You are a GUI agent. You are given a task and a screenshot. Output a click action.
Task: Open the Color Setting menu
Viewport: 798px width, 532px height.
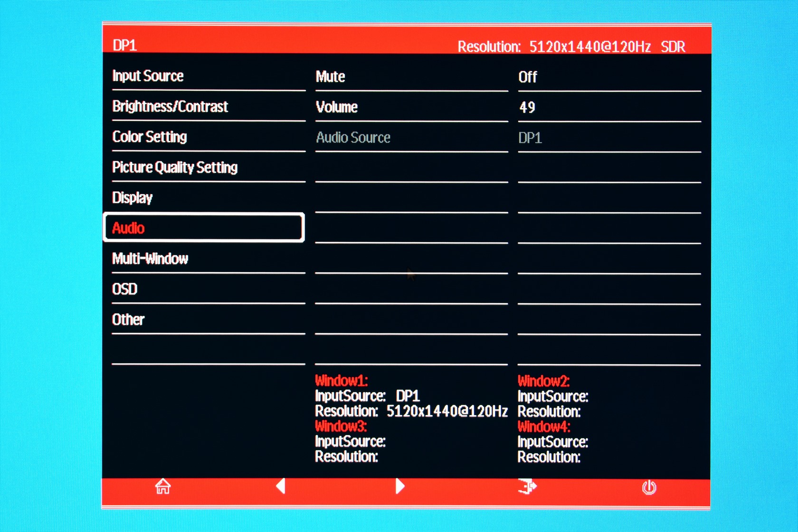150,137
